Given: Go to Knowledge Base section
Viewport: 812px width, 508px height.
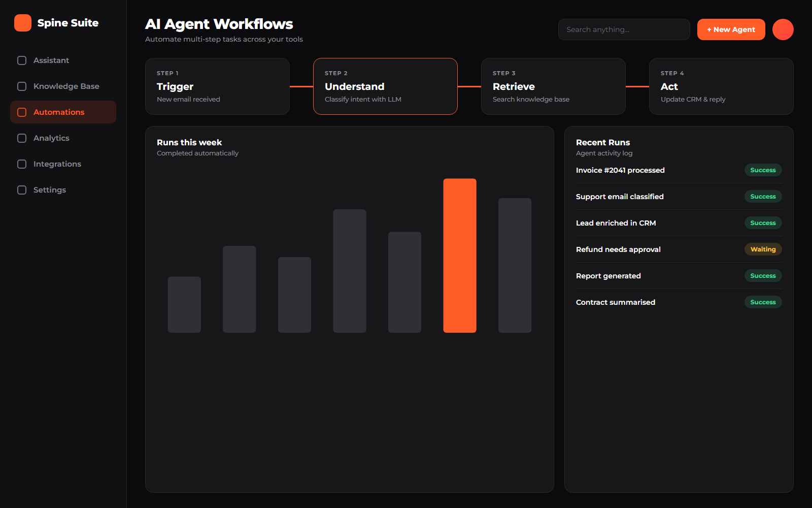Looking at the screenshot, I should (63, 86).
